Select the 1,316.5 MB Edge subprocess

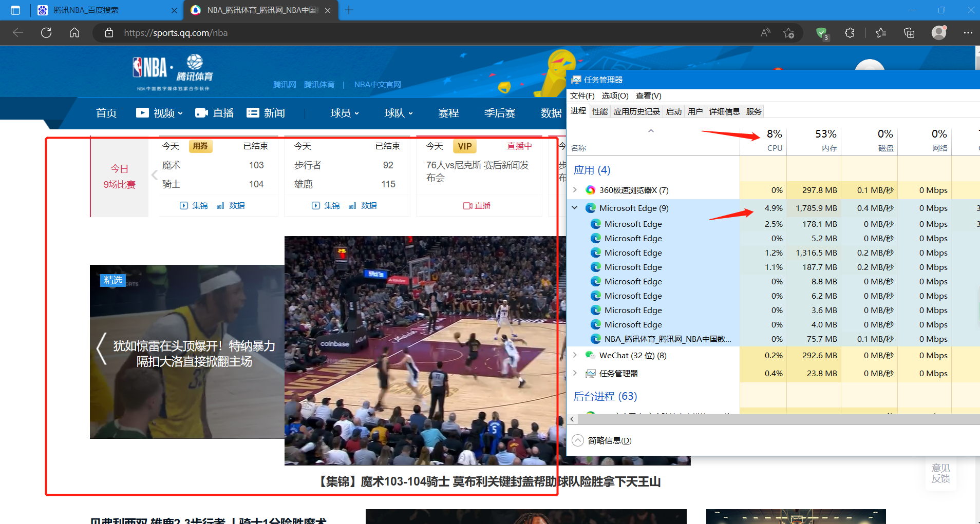tap(773, 253)
